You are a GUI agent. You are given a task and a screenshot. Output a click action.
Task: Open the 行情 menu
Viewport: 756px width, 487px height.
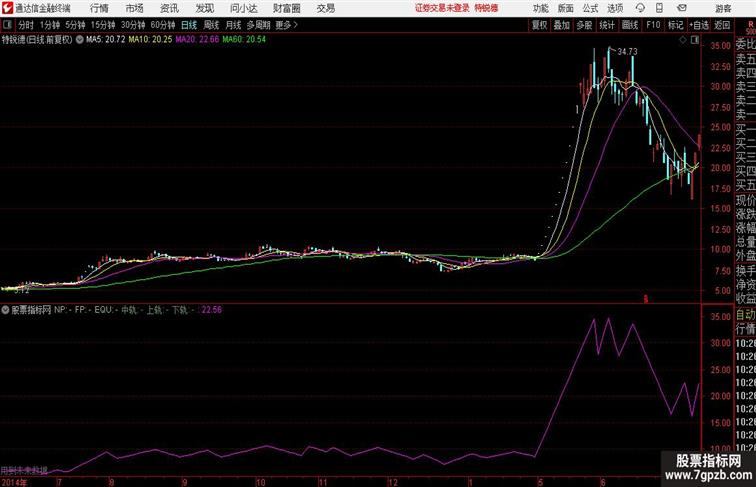point(99,8)
